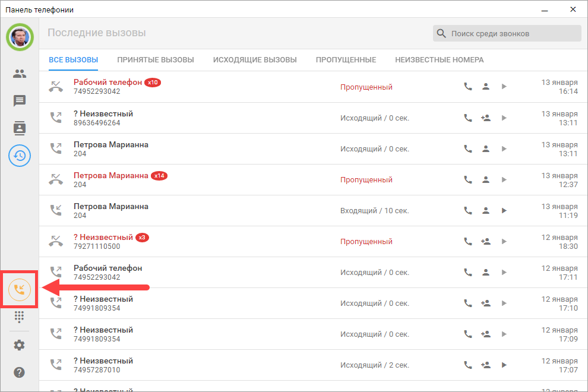This screenshot has width=588, height=392.
Task: Play recording of call at 17:07
Action: tap(504, 365)
